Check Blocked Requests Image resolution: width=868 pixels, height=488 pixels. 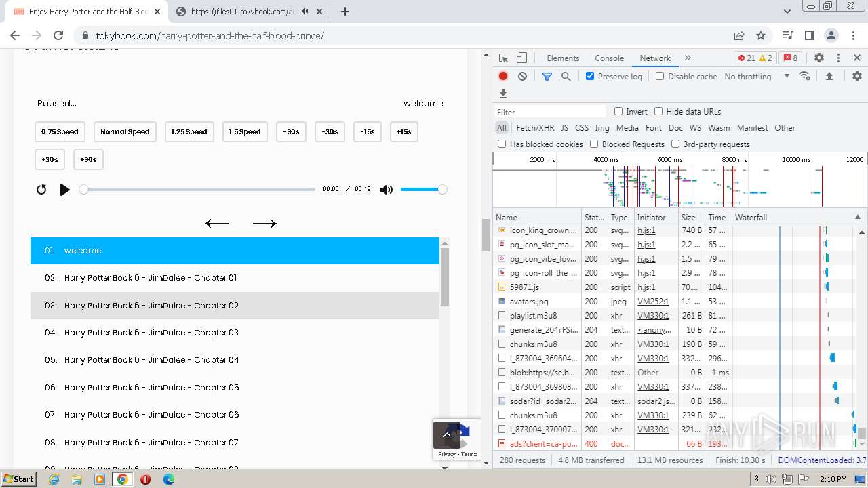pyautogui.click(x=594, y=144)
